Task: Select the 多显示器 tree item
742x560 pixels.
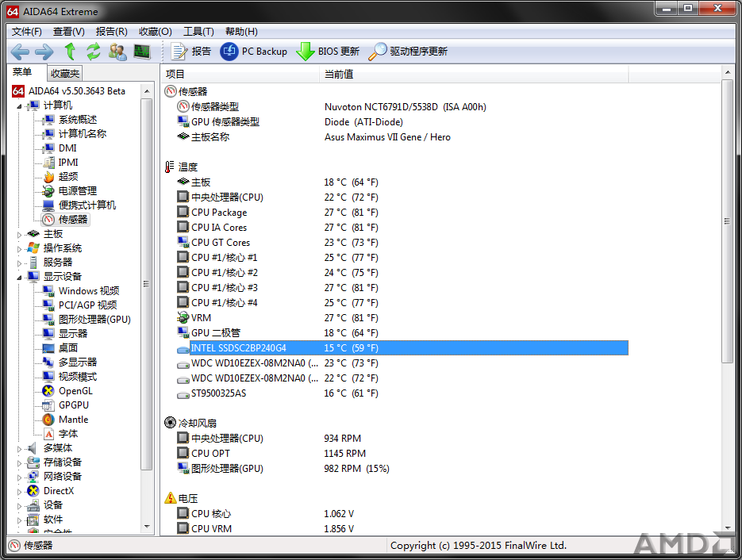Action: tap(69, 362)
